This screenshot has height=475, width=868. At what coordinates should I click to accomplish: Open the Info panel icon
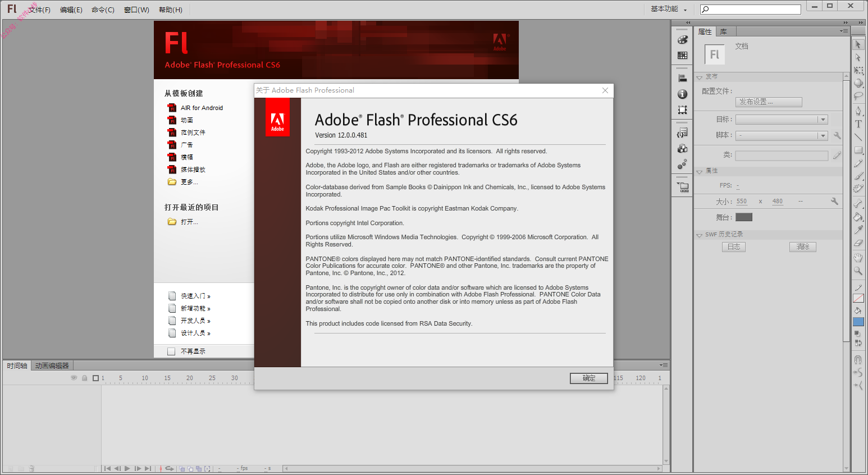(682, 94)
